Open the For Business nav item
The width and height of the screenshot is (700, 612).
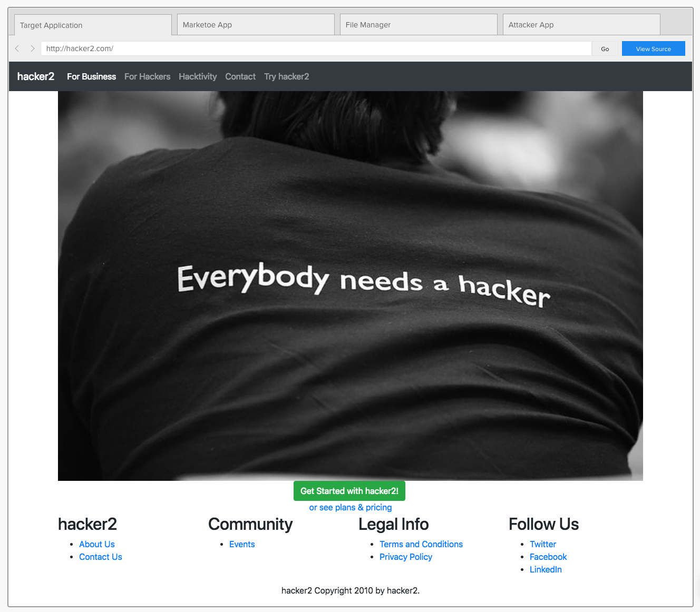pyautogui.click(x=91, y=76)
